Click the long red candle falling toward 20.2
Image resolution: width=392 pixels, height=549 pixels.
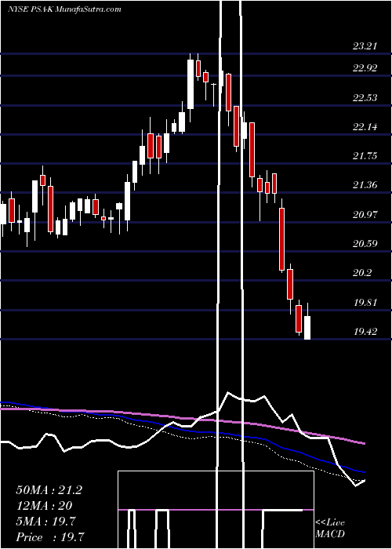coord(281,235)
